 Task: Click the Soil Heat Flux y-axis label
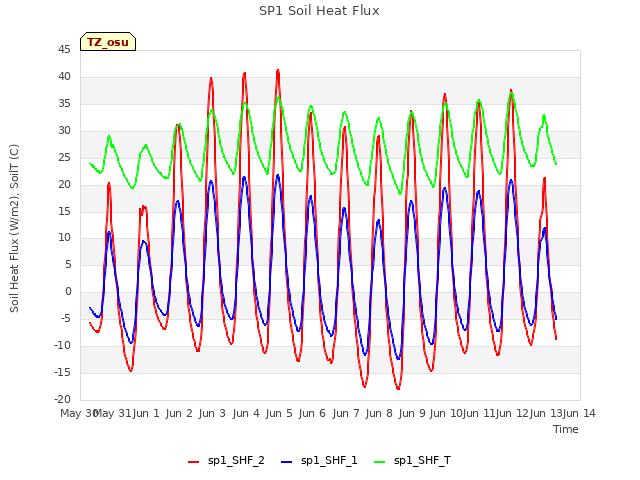pyautogui.click(x=14, y=228)
